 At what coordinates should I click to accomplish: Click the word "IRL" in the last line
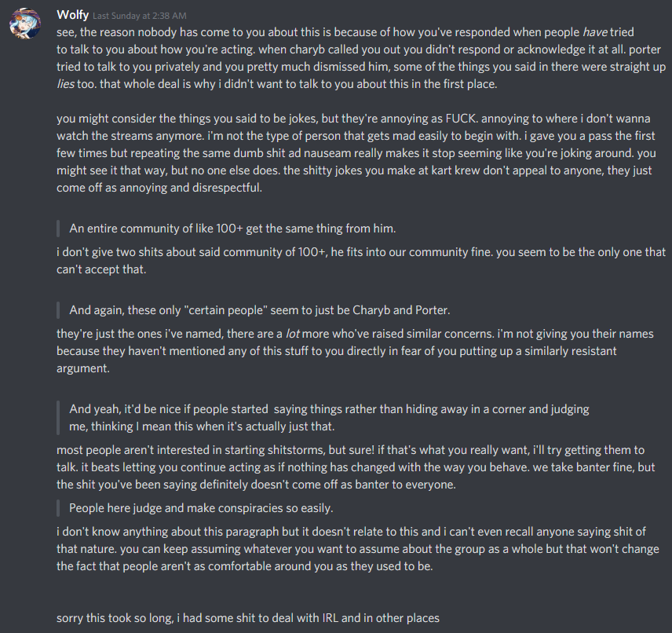point(332,618)
